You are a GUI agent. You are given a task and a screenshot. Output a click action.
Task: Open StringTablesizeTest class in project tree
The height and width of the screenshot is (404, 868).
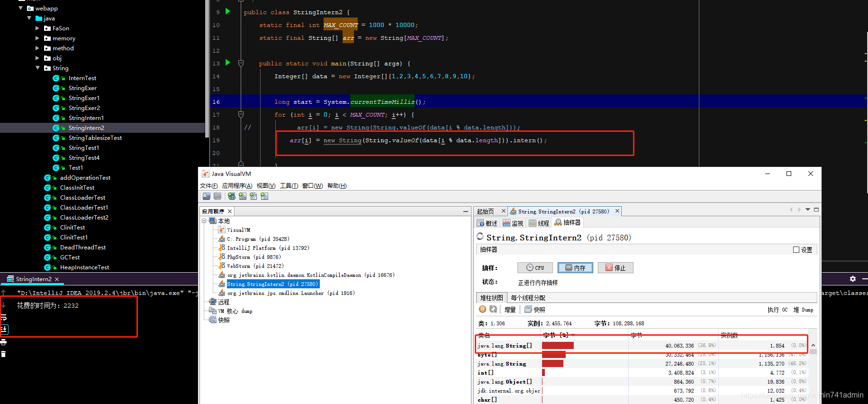click(x=95, y=138)
